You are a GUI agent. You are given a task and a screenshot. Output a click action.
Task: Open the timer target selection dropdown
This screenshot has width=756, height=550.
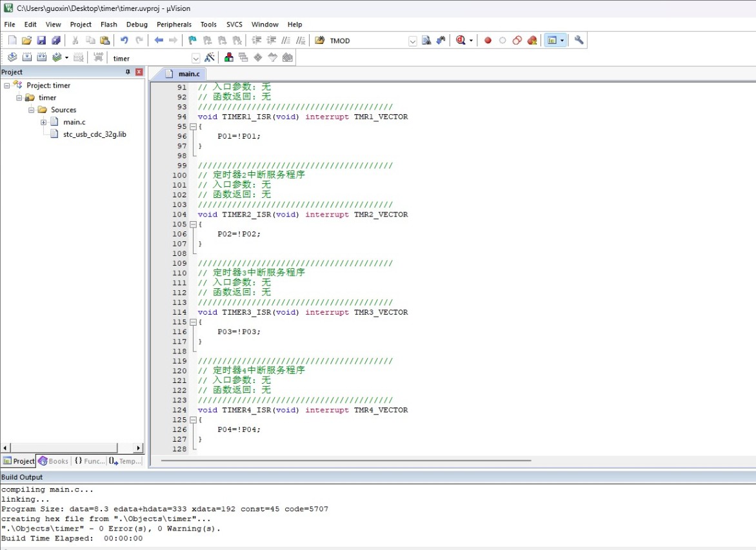point(195,58)
